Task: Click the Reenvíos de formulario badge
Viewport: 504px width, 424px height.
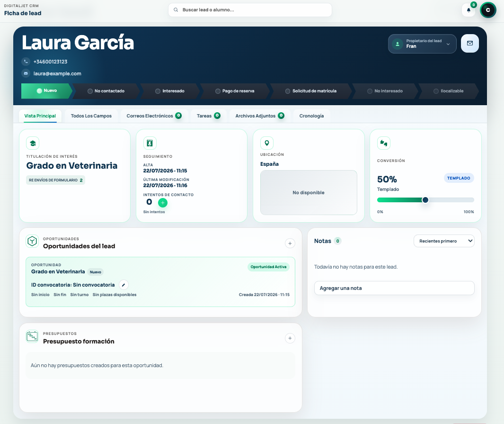Action: click(56, 180)
